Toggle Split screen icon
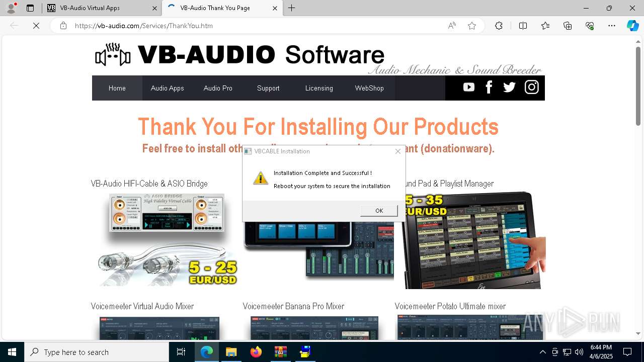 click(523, 26)
